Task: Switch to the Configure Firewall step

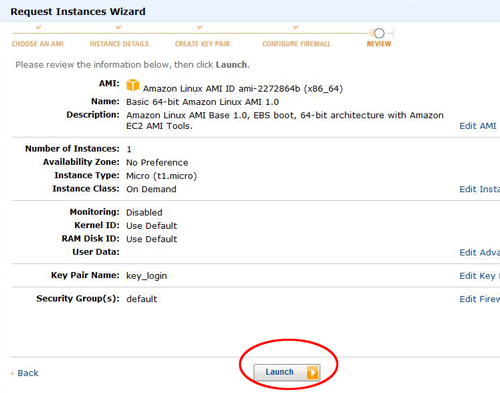Action: point(296,44)
